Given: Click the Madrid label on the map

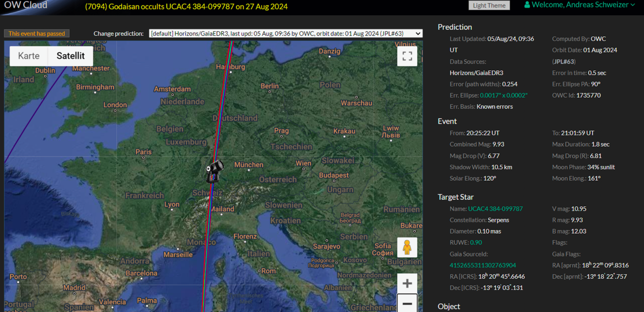Looking at the screenshot, I should coord(74,287).
